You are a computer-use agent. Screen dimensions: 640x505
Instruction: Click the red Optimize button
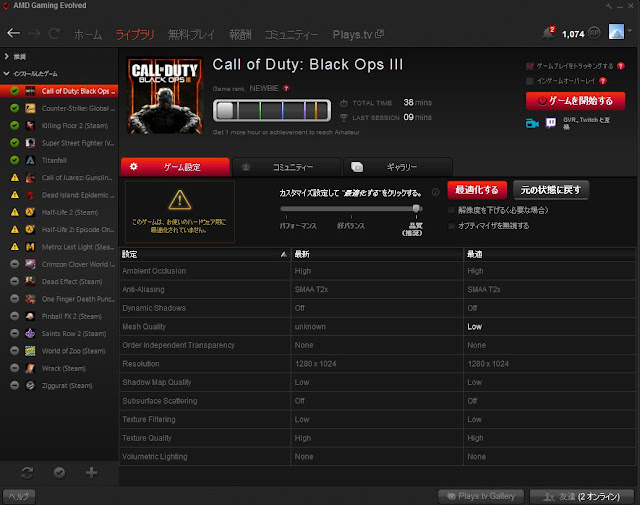coord(477,190)
